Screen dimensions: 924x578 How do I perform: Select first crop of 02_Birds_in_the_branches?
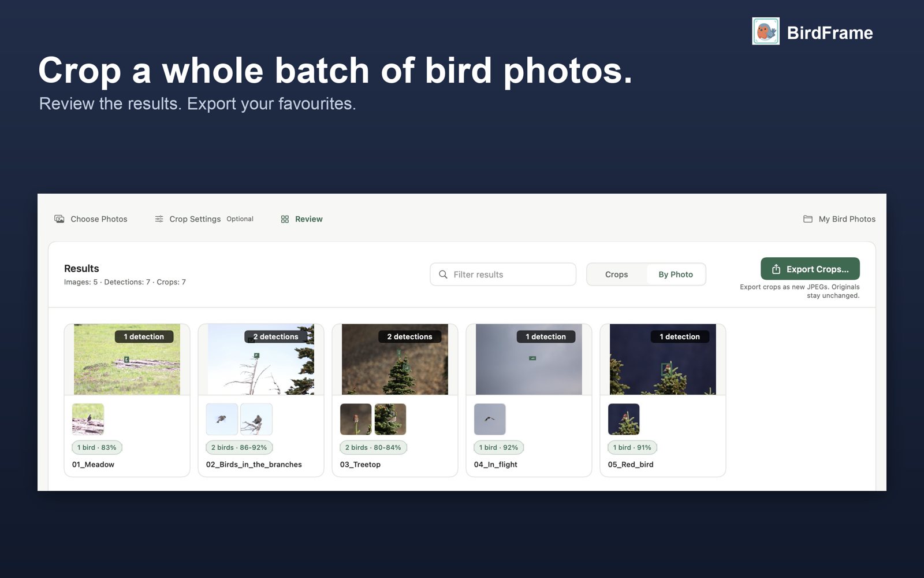pyautogui.click(x=222, y=419)
